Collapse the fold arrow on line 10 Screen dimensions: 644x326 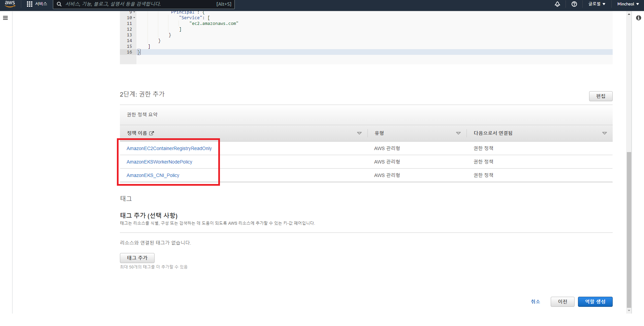pyautogui.click(x=134, y=18)
